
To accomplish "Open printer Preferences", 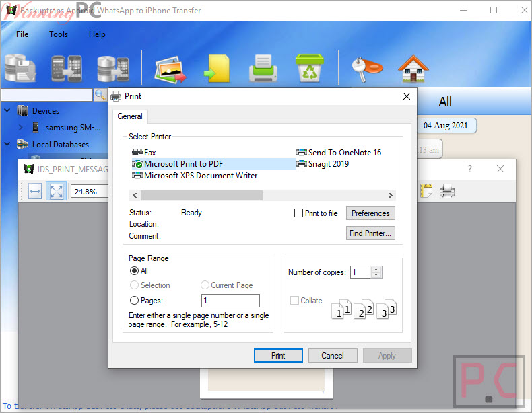I will pos(370,213).
